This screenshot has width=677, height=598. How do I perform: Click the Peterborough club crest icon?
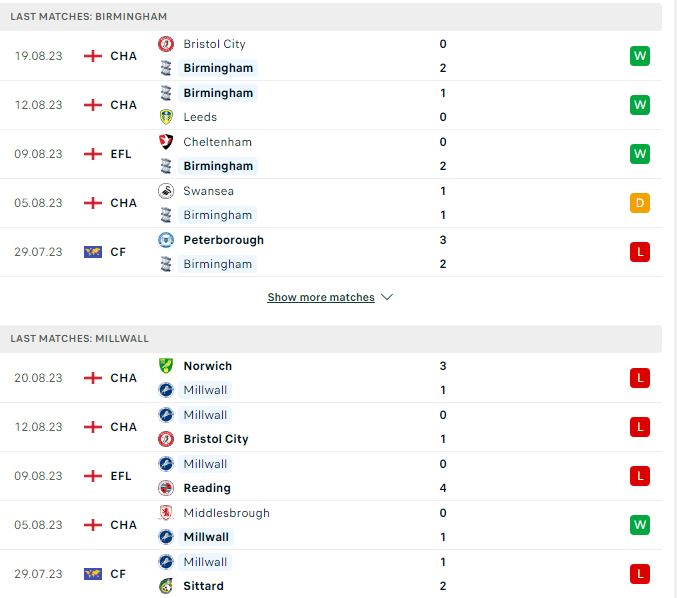tap(166, 240)
